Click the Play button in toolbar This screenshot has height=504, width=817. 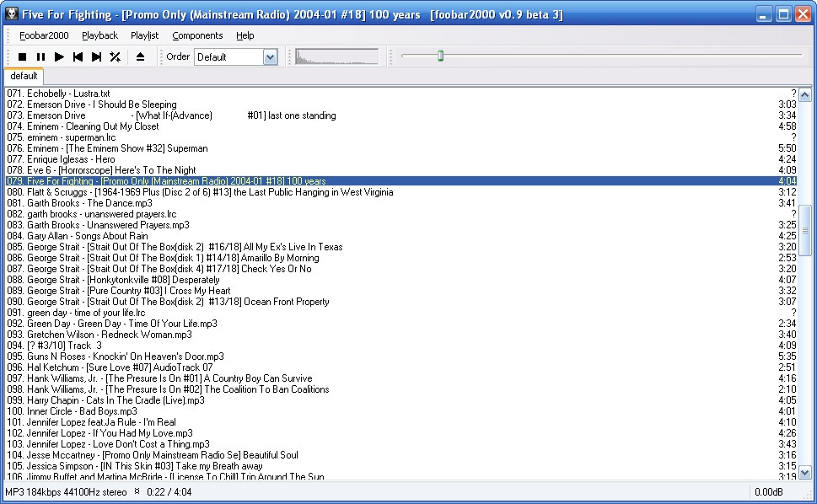(59, 56)
